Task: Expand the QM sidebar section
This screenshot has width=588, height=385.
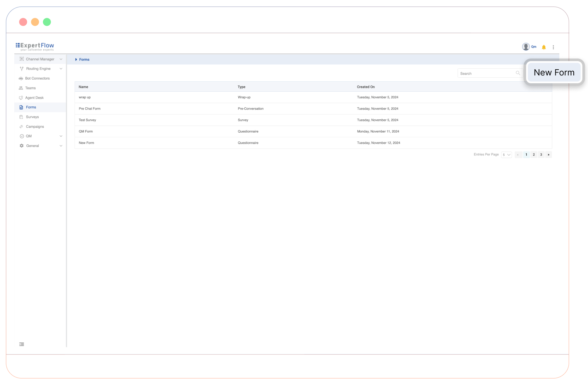Action: coord(61,136)
